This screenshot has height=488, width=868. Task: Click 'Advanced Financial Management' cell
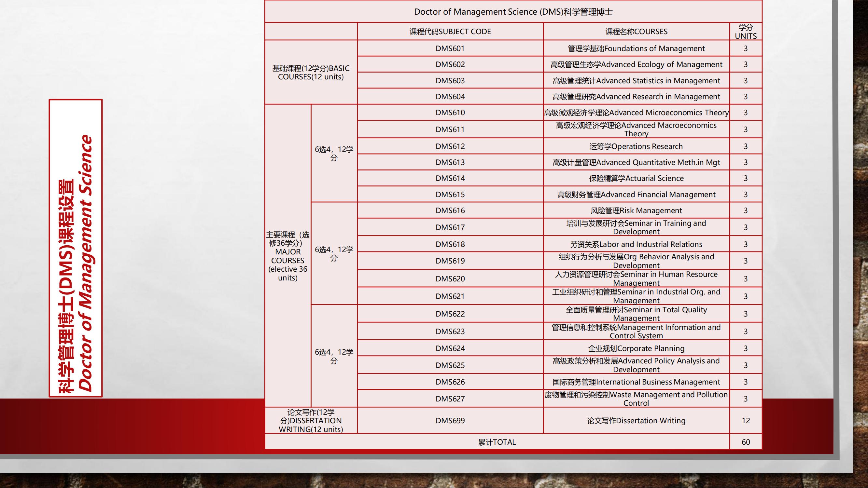(636, 194)
